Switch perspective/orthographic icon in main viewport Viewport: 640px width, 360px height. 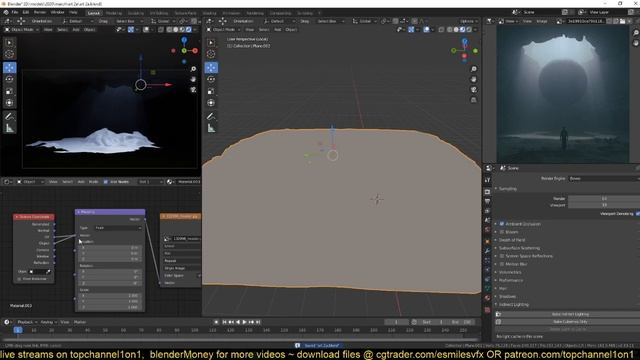473,100
